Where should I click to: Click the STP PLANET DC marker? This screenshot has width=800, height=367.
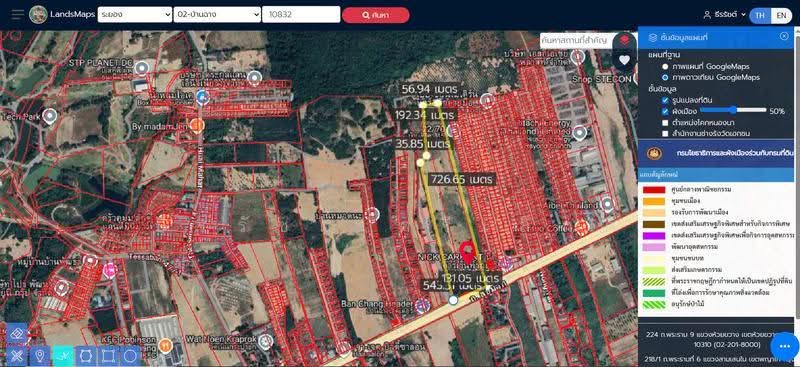(142, 67)
